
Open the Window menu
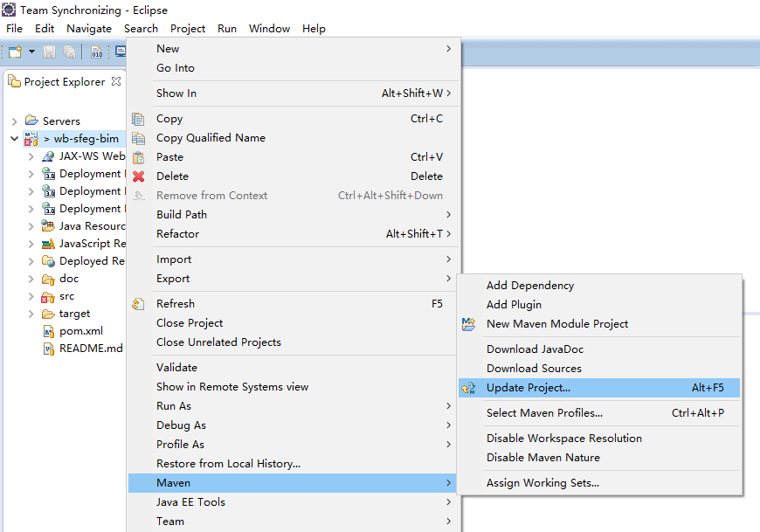tap(269, 29)
